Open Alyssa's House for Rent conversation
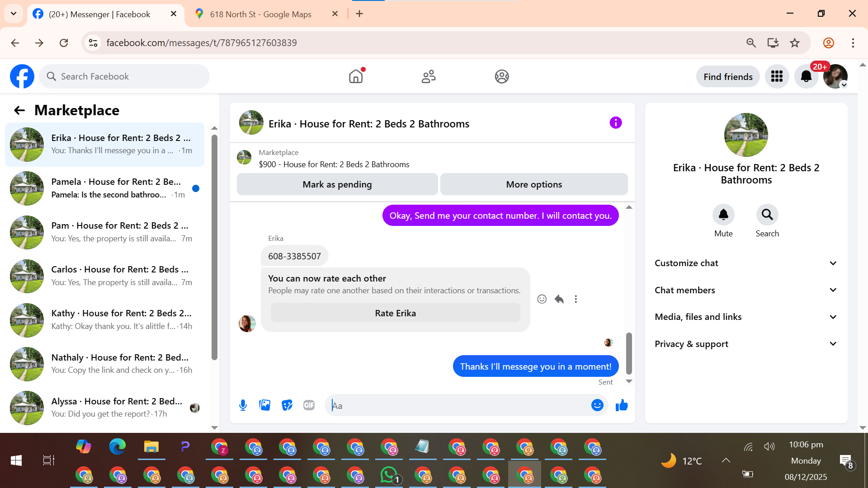 pos(105,408)
